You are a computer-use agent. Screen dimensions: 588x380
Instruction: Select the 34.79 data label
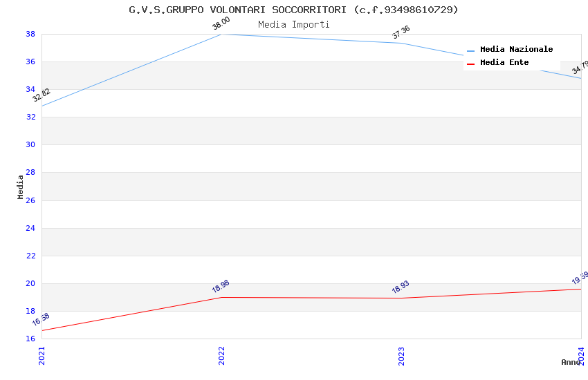[580, 68]
